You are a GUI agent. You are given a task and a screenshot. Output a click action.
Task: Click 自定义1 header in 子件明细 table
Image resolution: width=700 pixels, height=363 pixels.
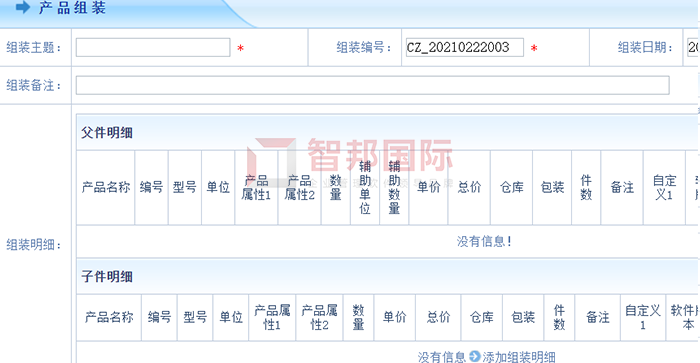click(643, 317)
